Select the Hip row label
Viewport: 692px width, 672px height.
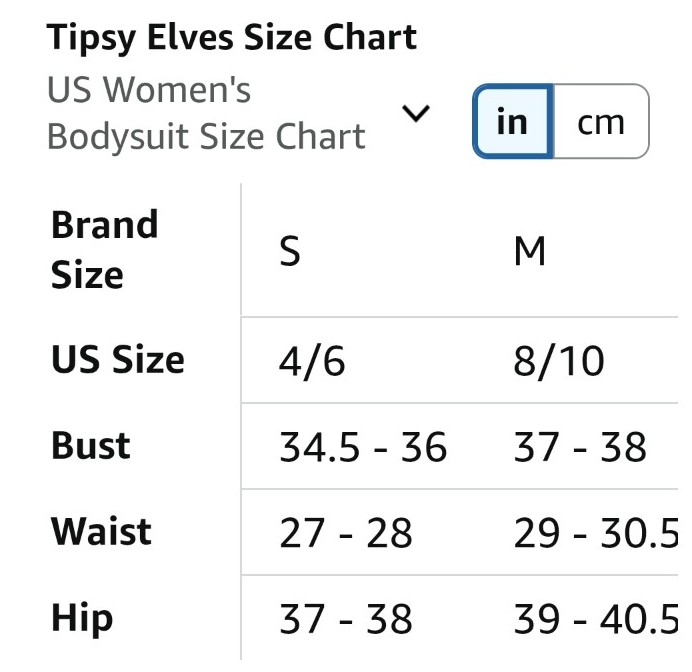coord(82,618)
